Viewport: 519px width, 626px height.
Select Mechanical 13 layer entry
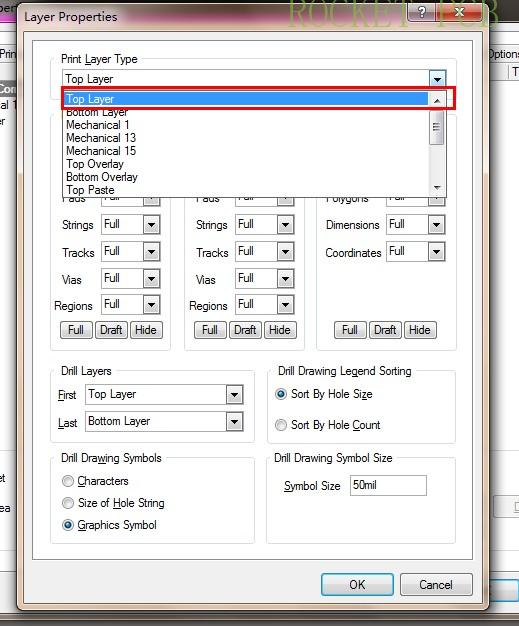246,138
